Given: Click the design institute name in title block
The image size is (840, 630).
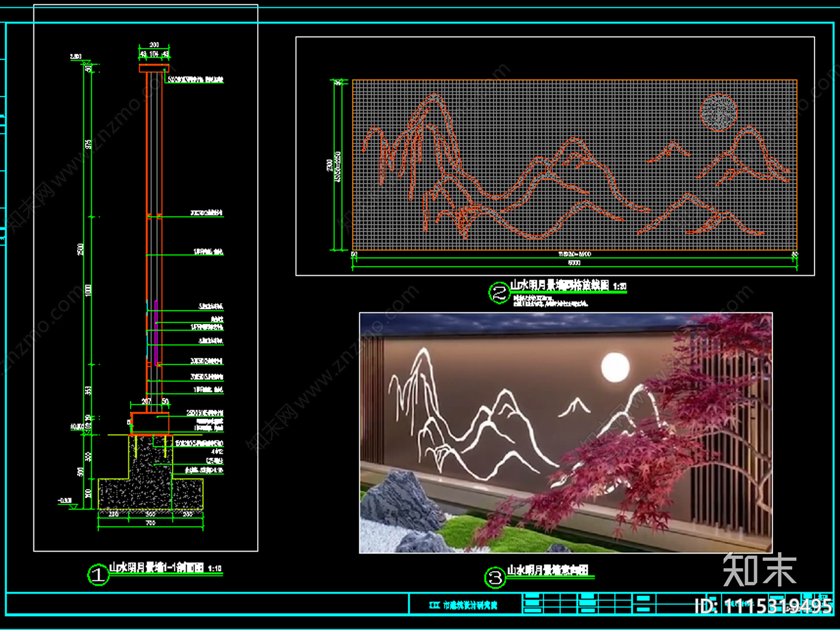Looking at the screenshot, I should (463, 605).
